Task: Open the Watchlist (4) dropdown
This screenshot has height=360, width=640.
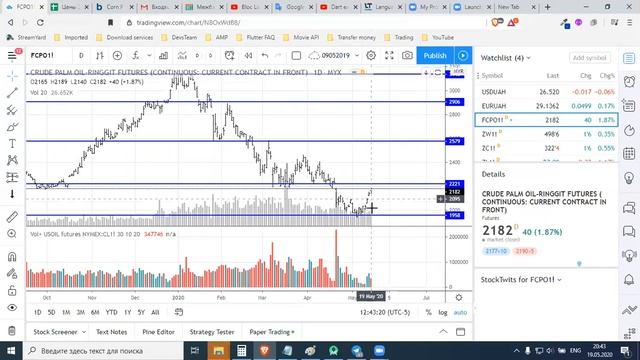Action: 505,58
